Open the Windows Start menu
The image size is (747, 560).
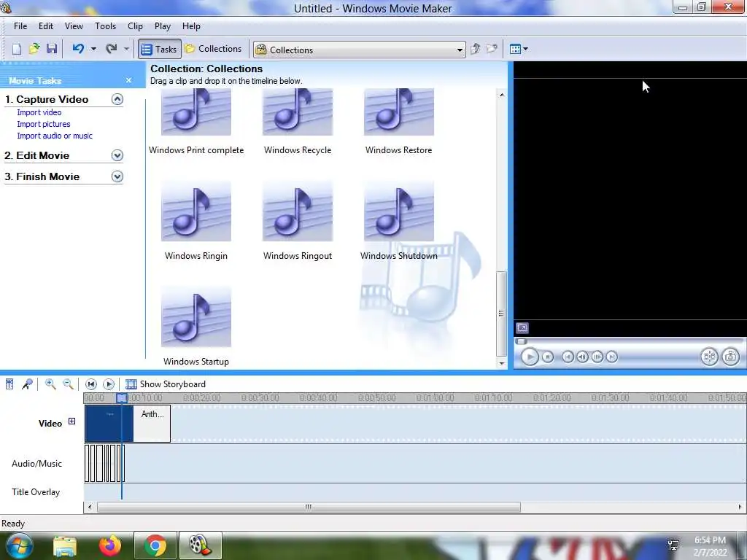pyautogui.click(x=18, y=545)
